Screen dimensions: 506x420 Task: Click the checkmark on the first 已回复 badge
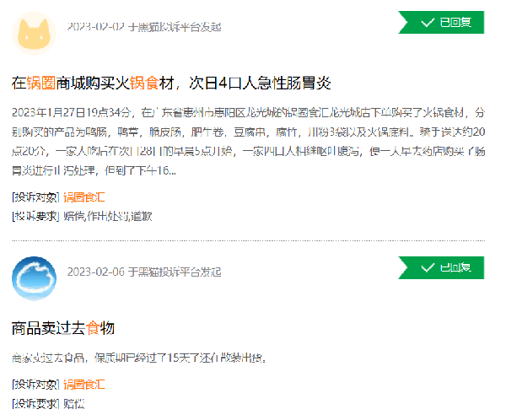427,23
